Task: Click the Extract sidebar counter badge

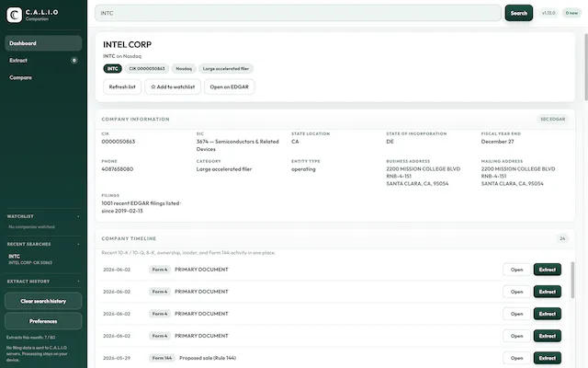Action: [x=74, y=60]
